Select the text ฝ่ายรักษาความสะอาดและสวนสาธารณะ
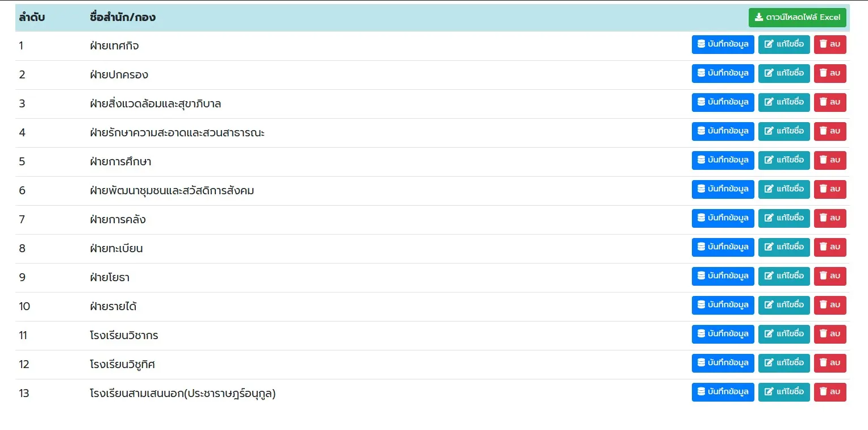Image resolution: width=868 pixels, height=430 pixels. coord(177,133)
